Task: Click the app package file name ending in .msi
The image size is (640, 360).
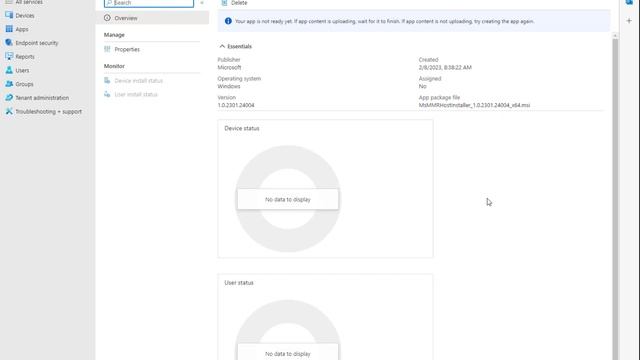Action: tap(474, 105)
